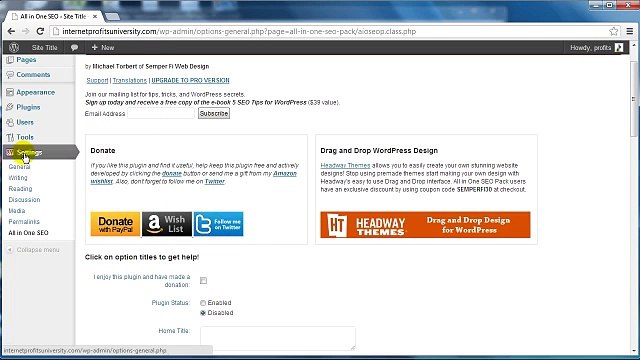Click the Plugin Status option title
Image resolution: width=640 pixels, height=360 pixels.
point(171,303)
